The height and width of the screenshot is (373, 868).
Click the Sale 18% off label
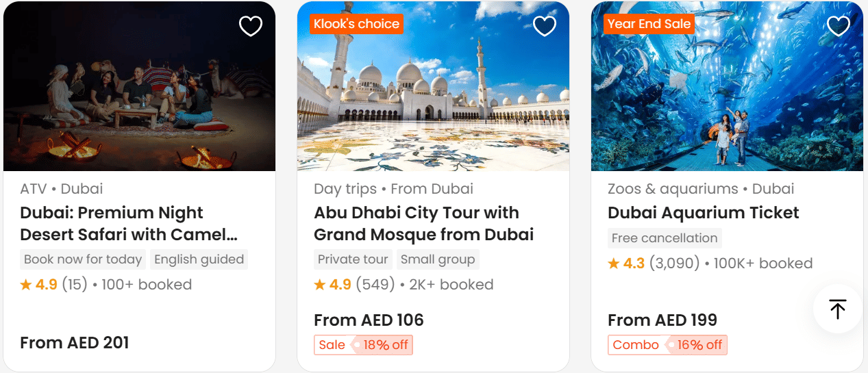point(364,345)
